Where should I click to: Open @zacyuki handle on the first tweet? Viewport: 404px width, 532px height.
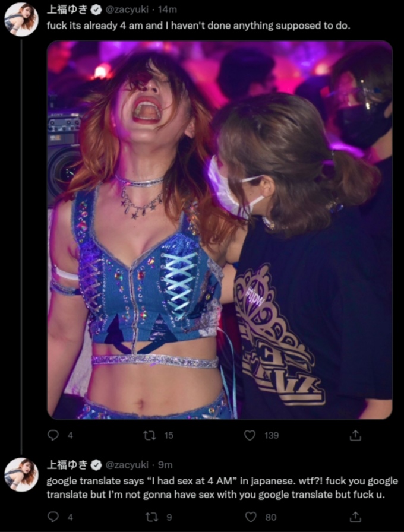point(127,10)
